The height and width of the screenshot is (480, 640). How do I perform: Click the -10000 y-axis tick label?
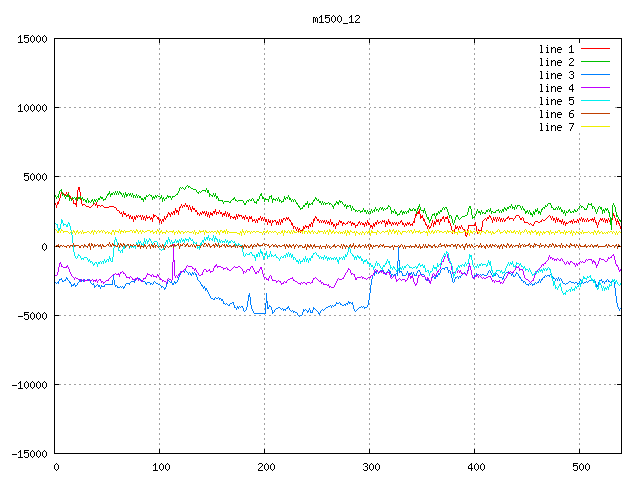click(27, 385)
